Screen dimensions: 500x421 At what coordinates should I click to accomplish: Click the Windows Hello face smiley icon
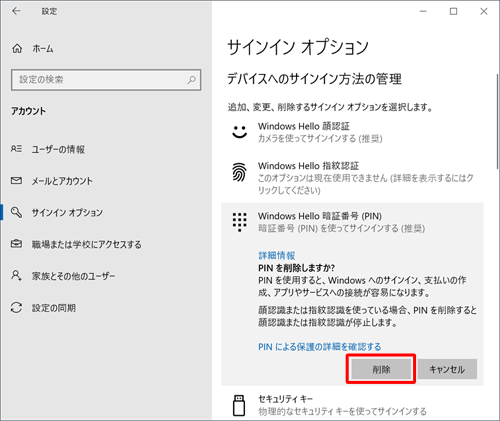click(240, 132)
